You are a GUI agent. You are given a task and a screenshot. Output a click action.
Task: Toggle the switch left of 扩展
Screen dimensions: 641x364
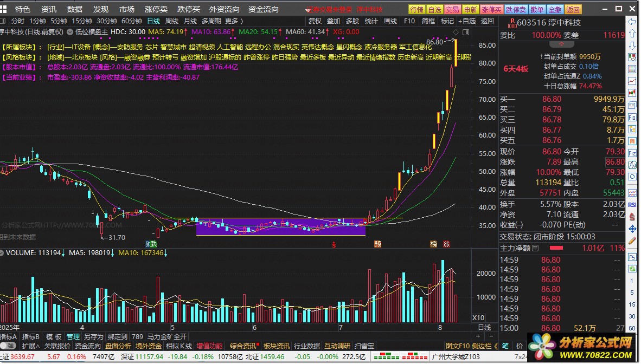[x=8, y=346]
